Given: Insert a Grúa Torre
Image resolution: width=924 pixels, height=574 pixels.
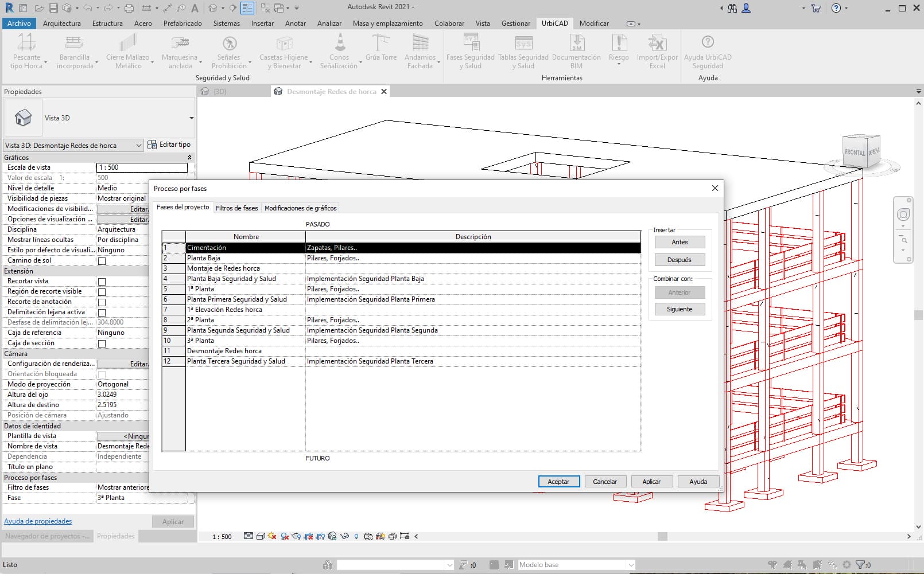Looking at the screenshot, I should tap(381, 47).
